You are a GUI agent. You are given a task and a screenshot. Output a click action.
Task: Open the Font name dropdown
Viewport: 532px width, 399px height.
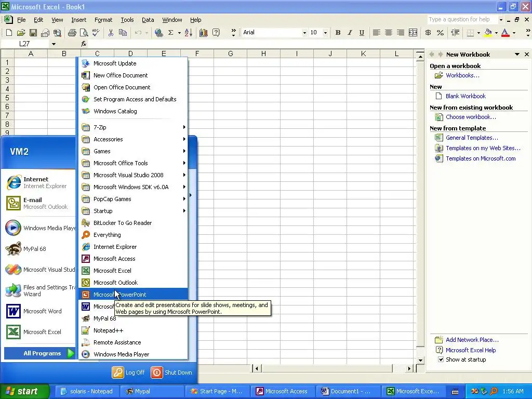304,33
